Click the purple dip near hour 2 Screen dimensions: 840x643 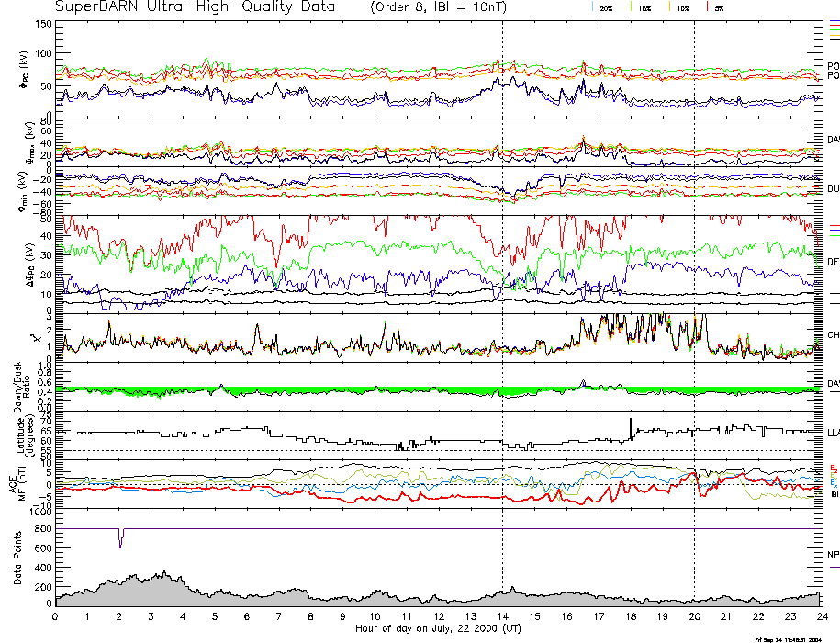(120, 538)
